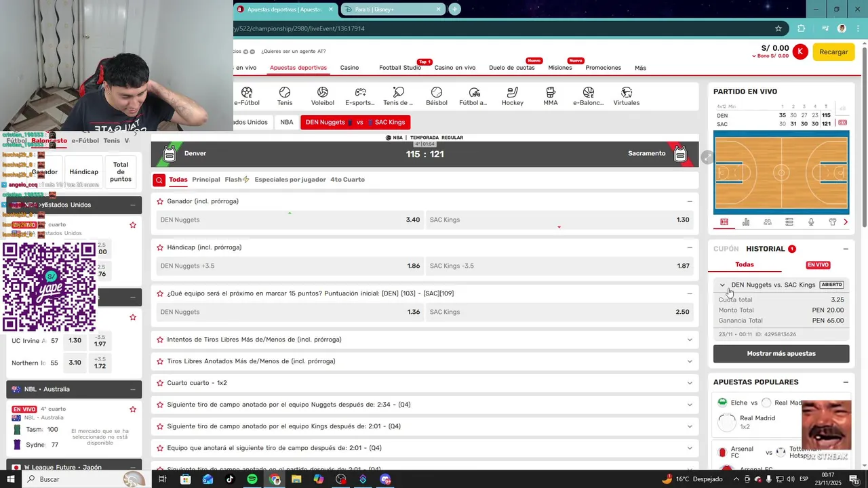The width and height of the screenshot is (868, 488).
Task: Collapse the Cupón / Historial panel
Action: pos(846,249)
